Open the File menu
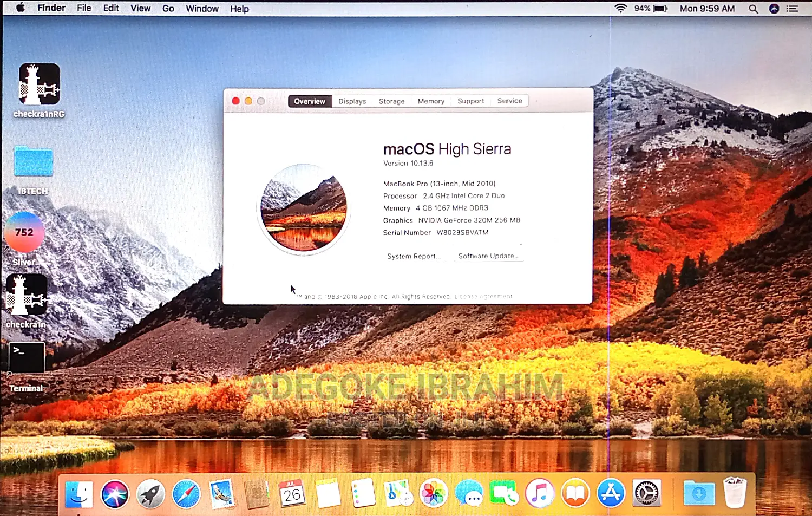The height and width of the screenshot is (516, 812). click(84, 8)
